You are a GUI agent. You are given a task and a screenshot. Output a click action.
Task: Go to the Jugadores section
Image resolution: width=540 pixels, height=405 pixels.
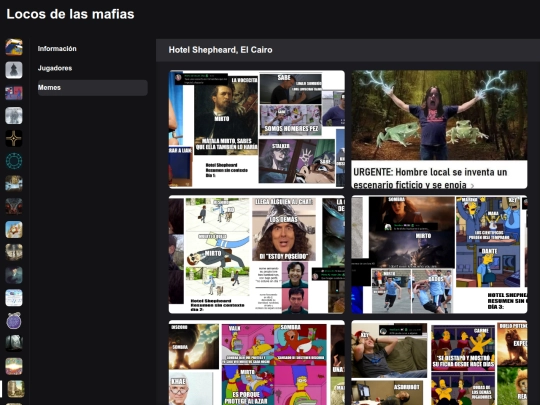point(93,68)
